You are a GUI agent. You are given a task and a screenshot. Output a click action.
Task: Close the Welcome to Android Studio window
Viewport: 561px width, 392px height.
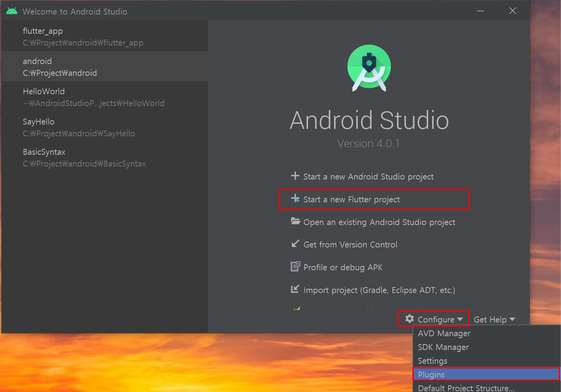click(513, 11)
